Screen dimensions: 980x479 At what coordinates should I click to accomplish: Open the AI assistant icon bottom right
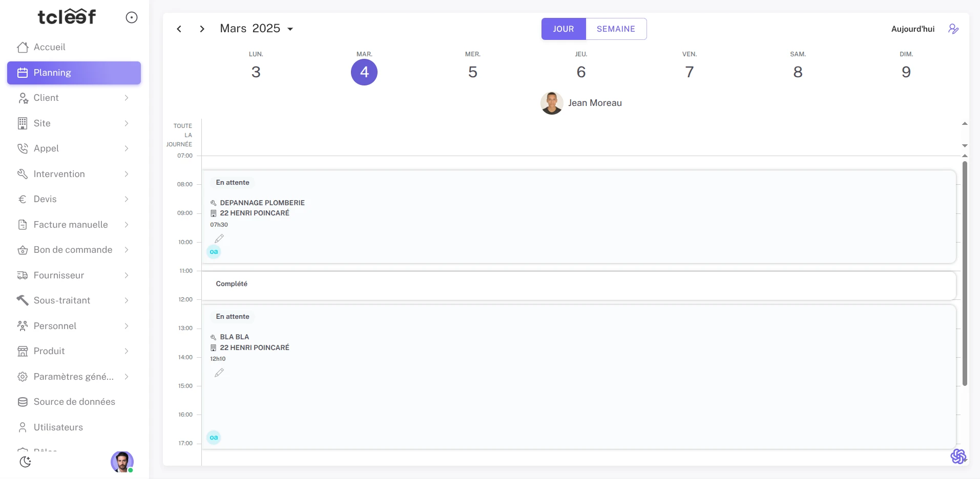click(958, 456)
